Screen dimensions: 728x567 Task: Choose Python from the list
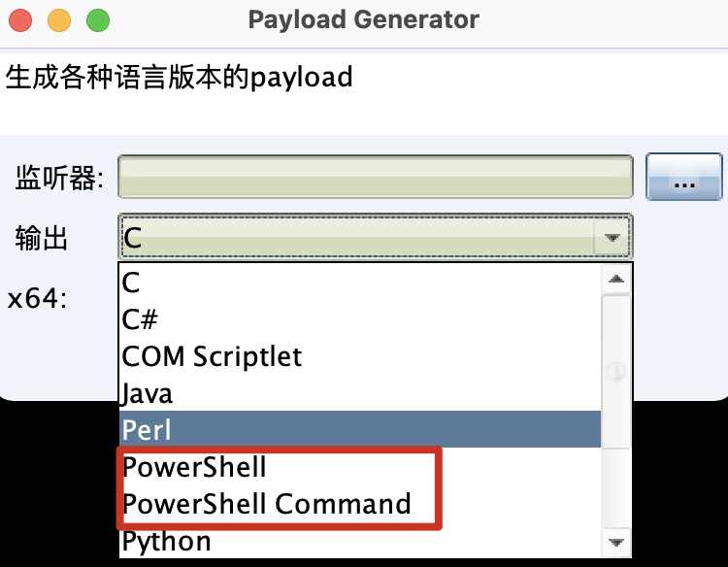point(360,541)
